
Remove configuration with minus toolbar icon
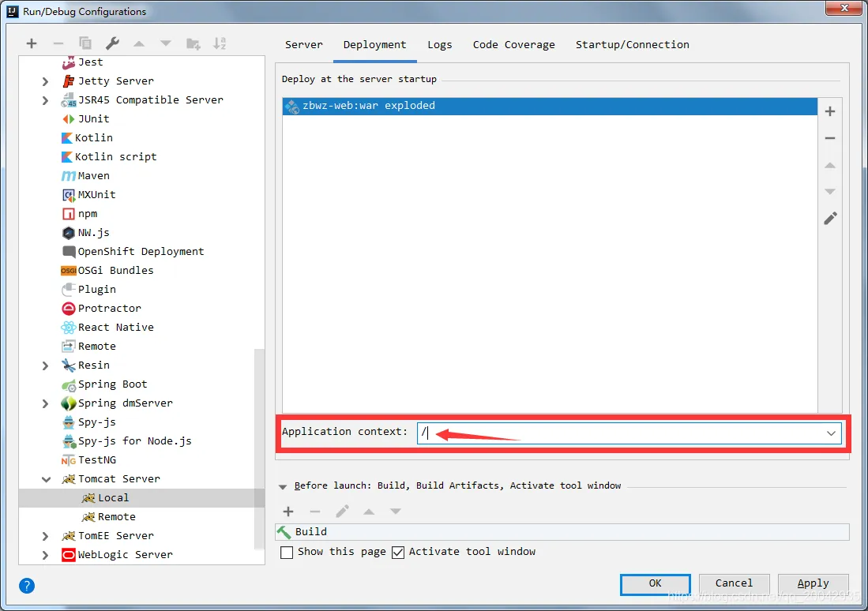[x=58, y=43]
